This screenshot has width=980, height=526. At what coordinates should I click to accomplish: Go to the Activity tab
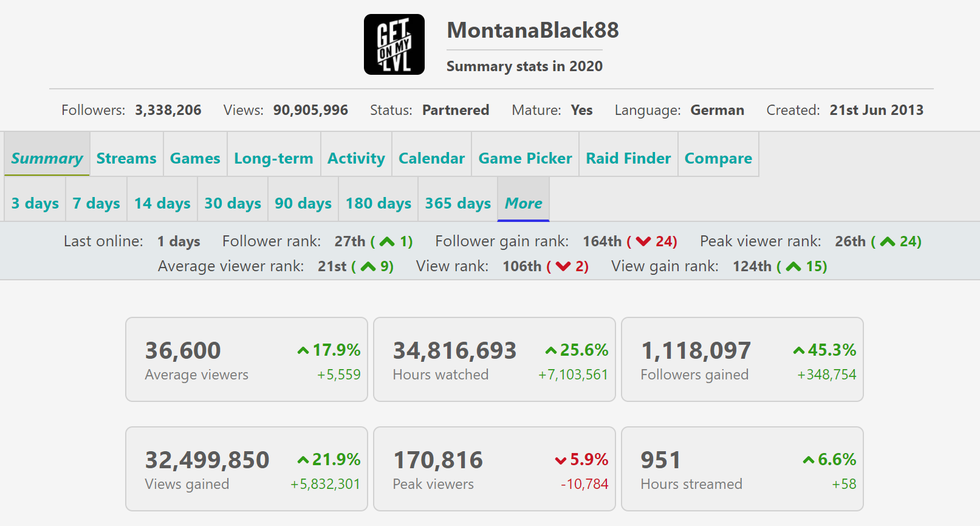click(356, 158)
